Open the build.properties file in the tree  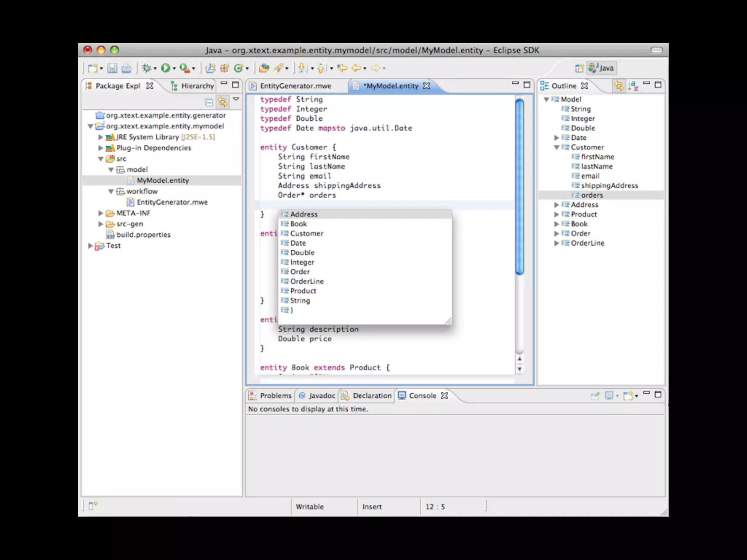click(143, 235)
